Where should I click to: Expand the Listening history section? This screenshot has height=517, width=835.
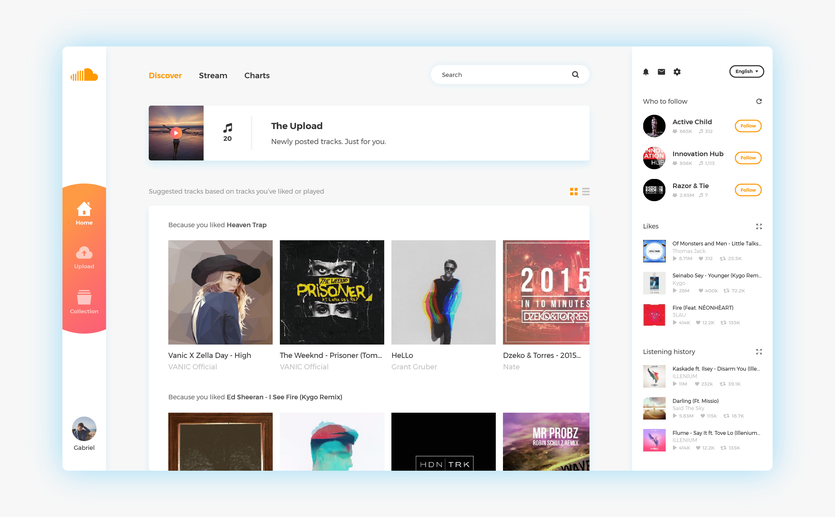tap(759, 351)
